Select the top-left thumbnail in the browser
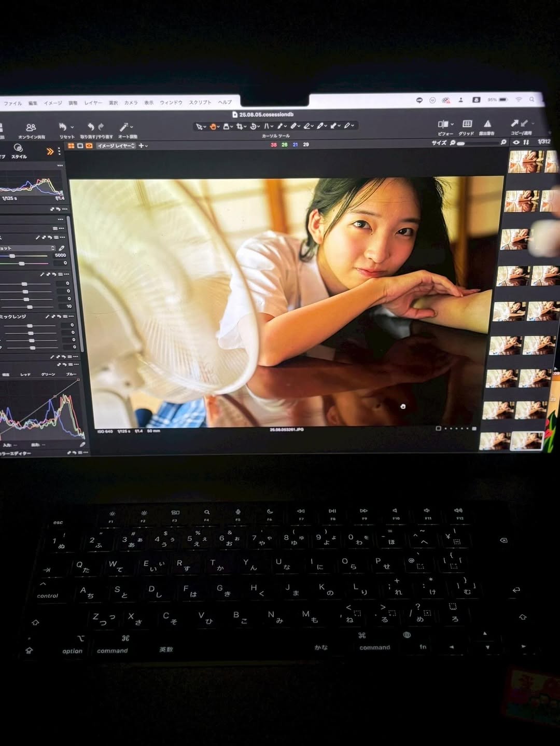The image size is (560, 746). click(525, 161)
